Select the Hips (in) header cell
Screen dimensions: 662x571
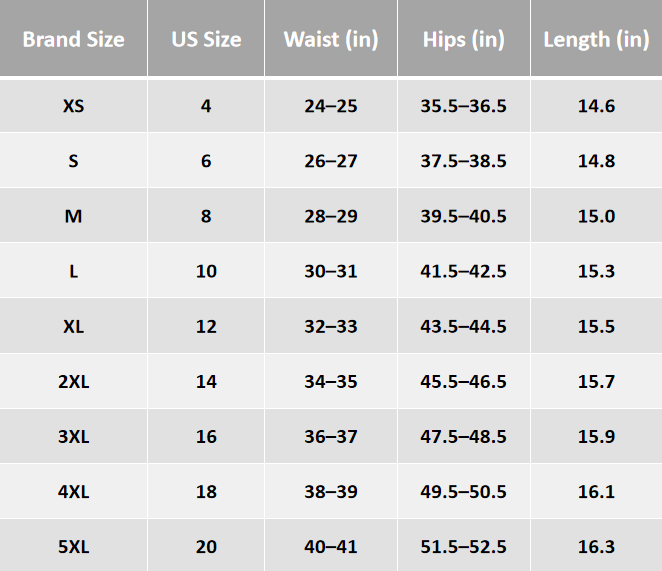point(464,40)
